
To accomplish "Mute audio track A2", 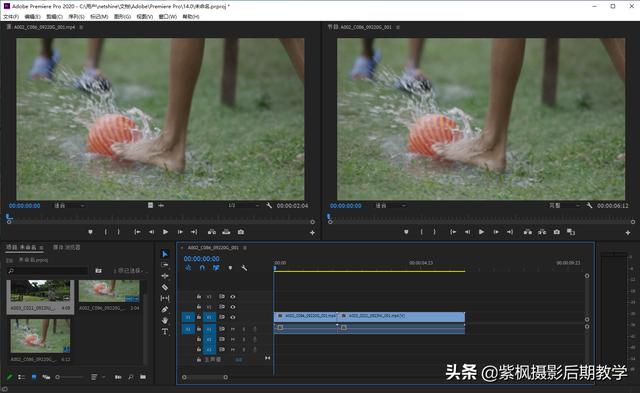I will coord(233,339).
